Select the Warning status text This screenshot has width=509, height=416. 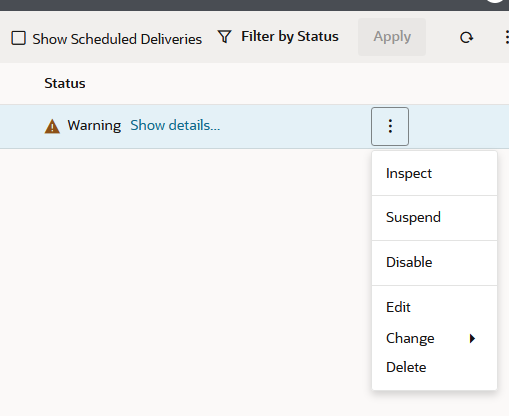click(94, 126)
